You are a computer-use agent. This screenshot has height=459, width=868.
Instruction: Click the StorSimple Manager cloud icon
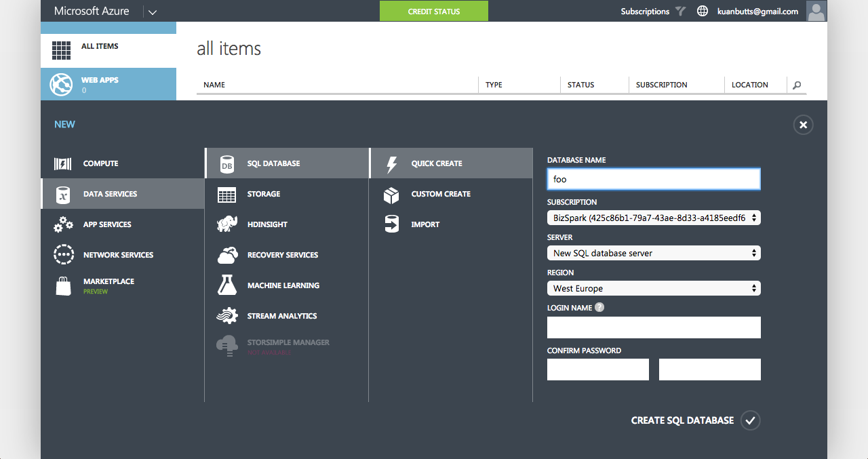(x=227, y=346)
